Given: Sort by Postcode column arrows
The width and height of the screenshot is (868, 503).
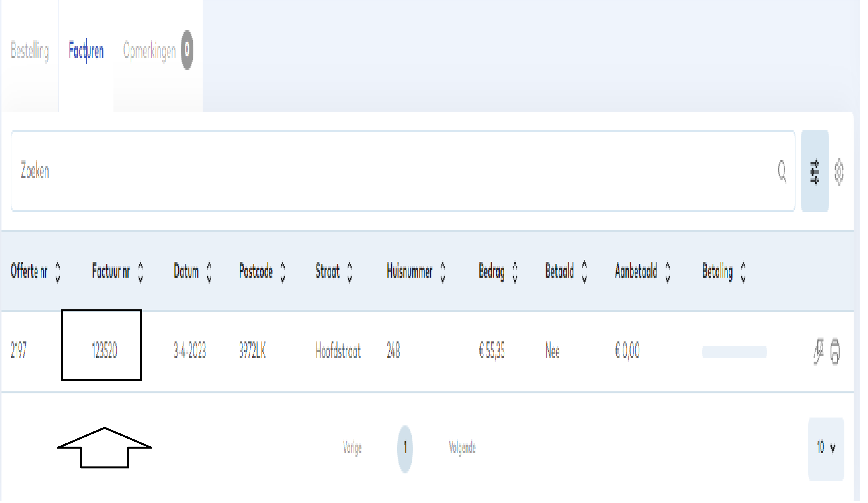Looking at the screenshot, I should tap(283, 272).
